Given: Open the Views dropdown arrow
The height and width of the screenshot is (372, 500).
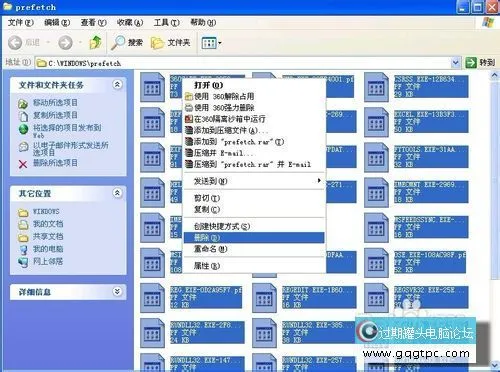Looking at the screenshot, I should click(x=220, y=43).
